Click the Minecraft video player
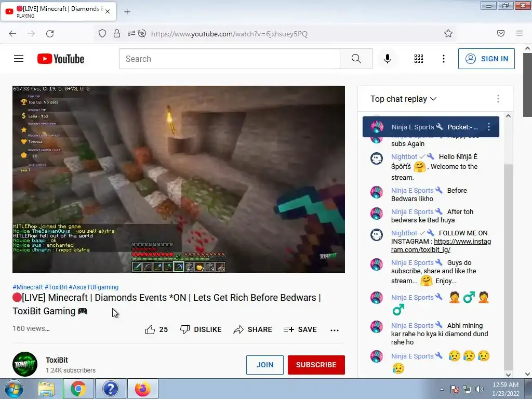 (179, 179)
